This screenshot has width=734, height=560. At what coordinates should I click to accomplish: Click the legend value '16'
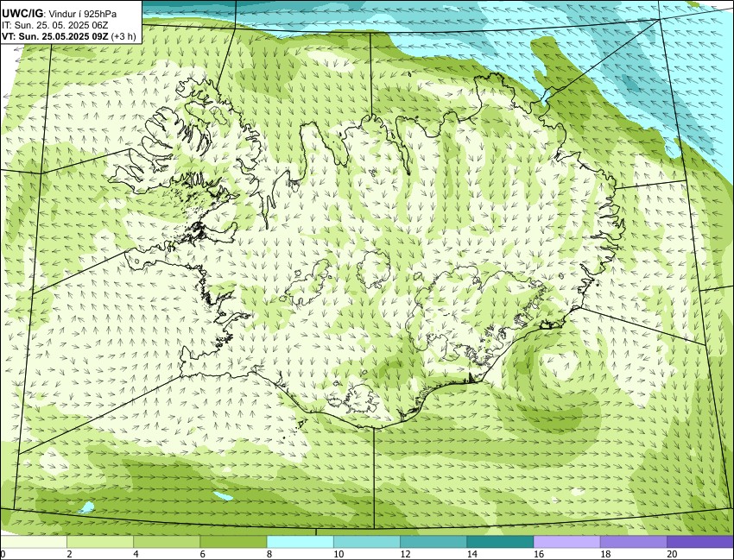538,554
